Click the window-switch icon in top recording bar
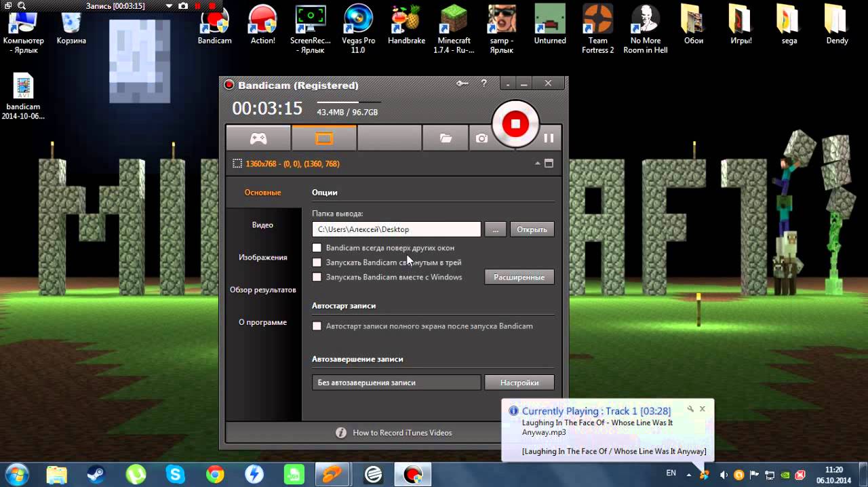Image resolution: width=868 pixels, height=487 pixels. click(7, 6)
